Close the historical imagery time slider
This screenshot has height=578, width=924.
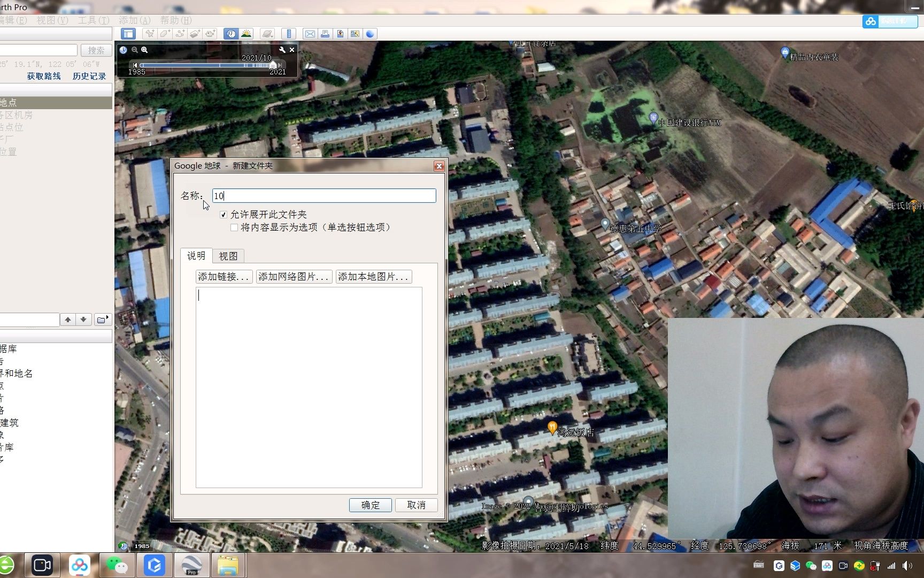[292, 50]
